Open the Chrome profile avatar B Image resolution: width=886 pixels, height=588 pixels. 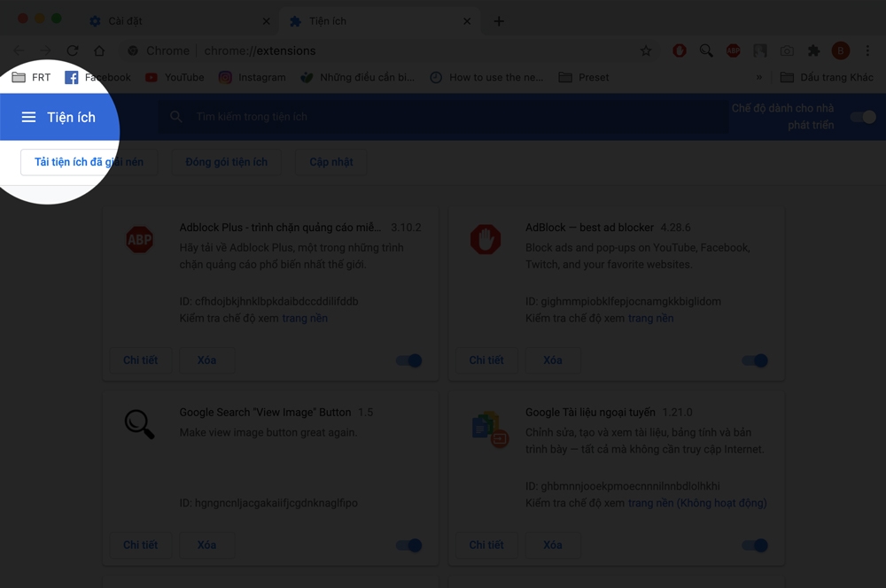coord(840,50)
